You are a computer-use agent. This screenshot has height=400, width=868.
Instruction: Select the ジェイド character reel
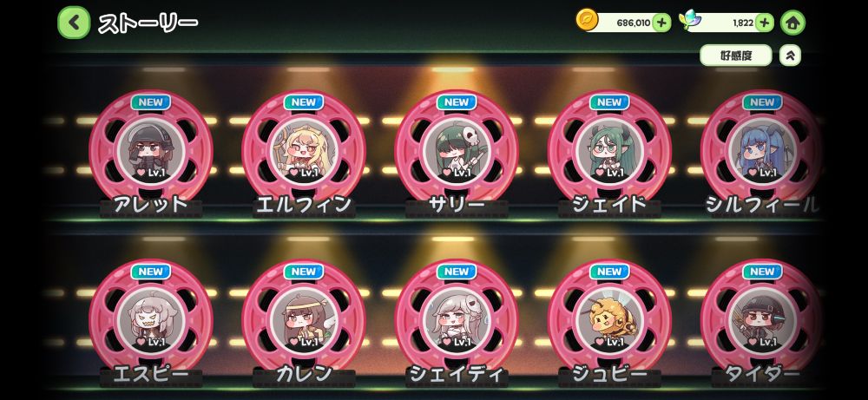tap(609, 150)
